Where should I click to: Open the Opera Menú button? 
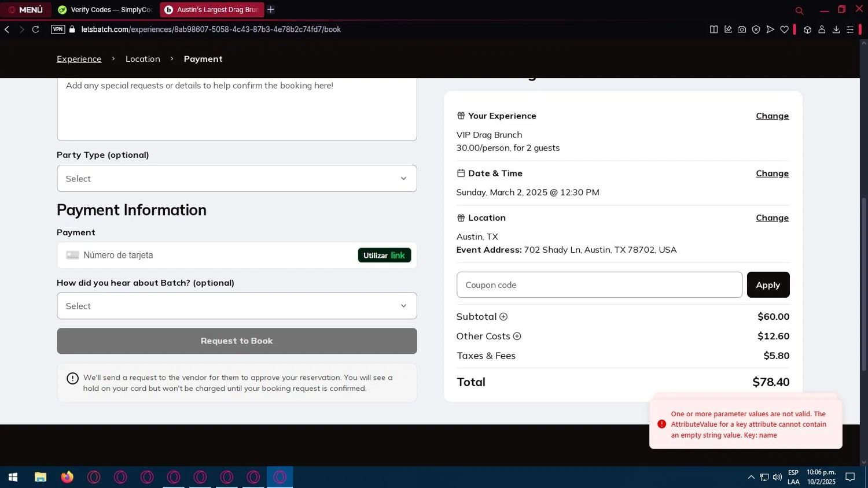click(x=25, y=10)
